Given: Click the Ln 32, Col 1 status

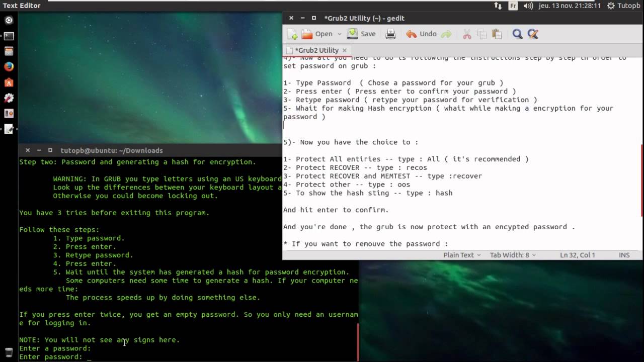Looking at the screenshot, I should click(578, 255).
